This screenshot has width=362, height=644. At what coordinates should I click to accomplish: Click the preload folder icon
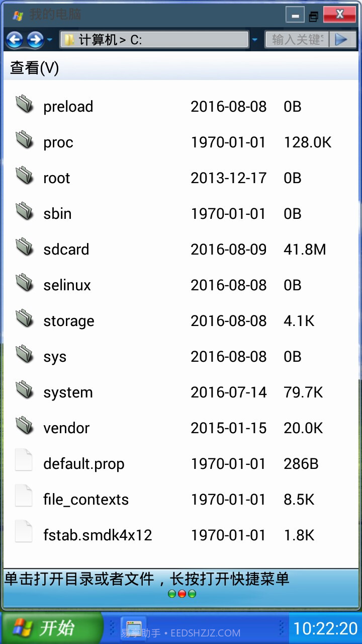(x=24, y=106)
